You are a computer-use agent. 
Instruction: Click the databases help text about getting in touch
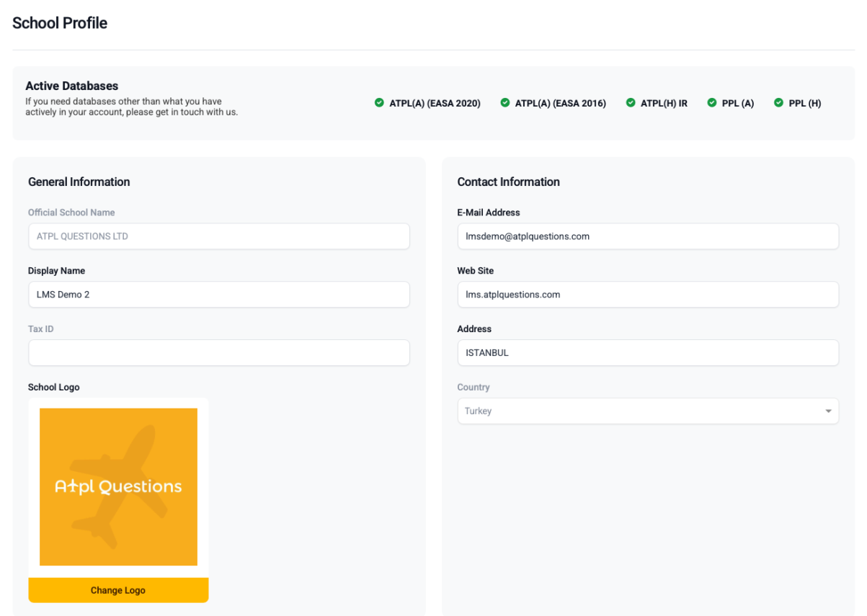point(131,107)
